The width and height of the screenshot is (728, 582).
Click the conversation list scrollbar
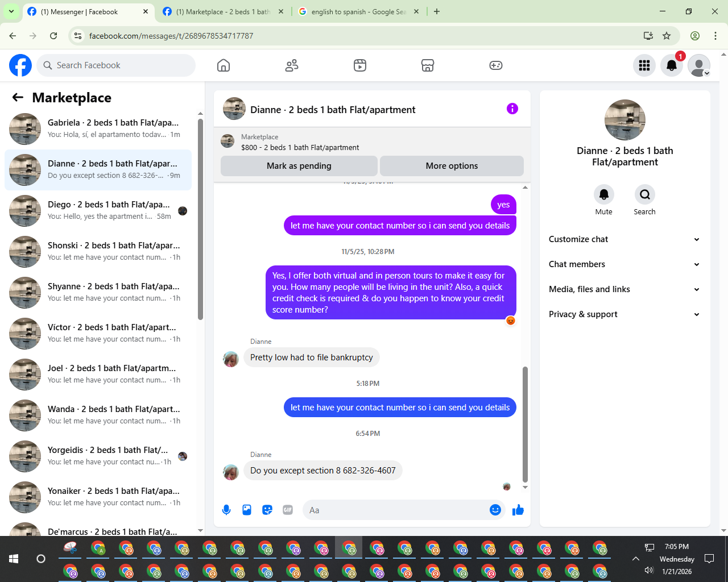coord(200,219)
